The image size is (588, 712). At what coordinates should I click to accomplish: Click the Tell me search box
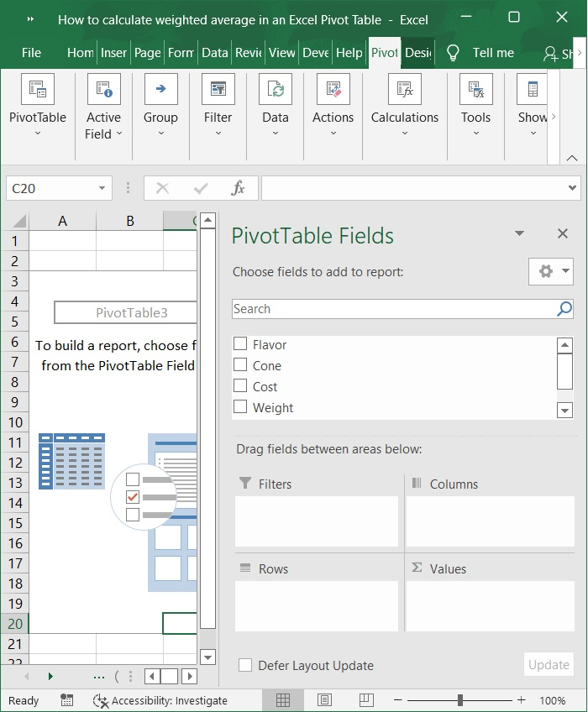(x=493, y=53)
